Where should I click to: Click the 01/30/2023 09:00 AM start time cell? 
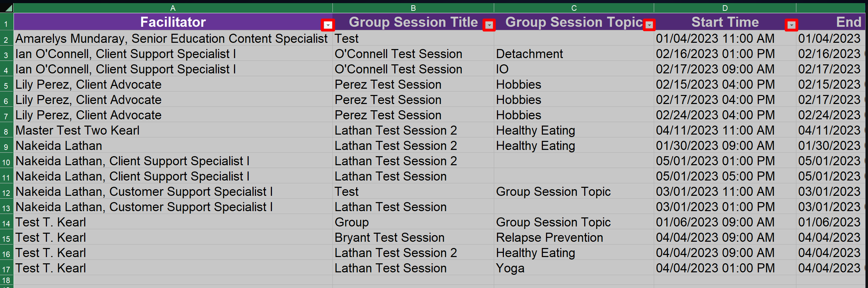tap(715, 146)
